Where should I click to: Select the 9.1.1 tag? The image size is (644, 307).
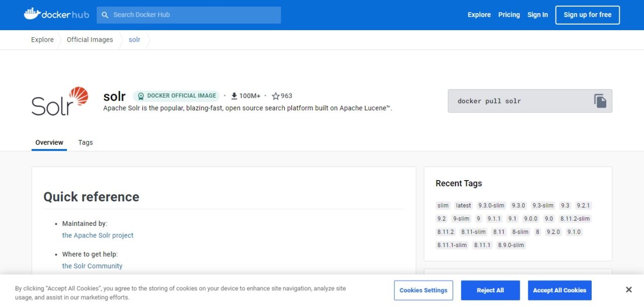[494, 218]
